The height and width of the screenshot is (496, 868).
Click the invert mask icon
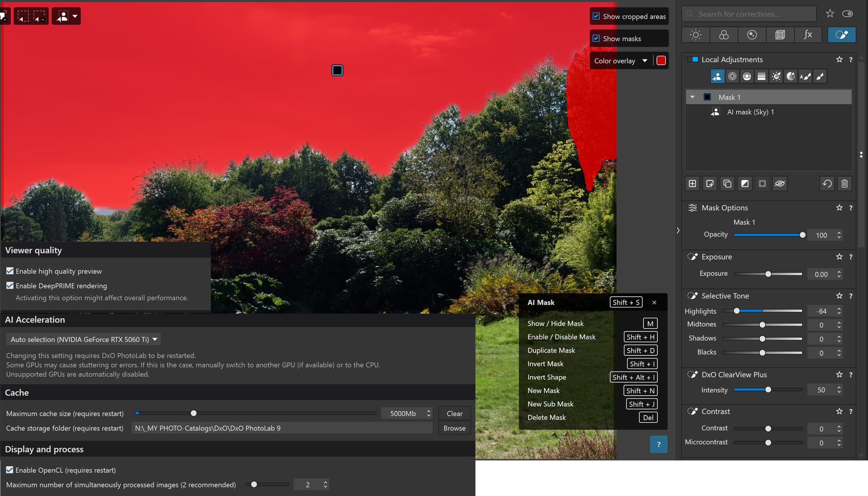click(x=745, y=184)
